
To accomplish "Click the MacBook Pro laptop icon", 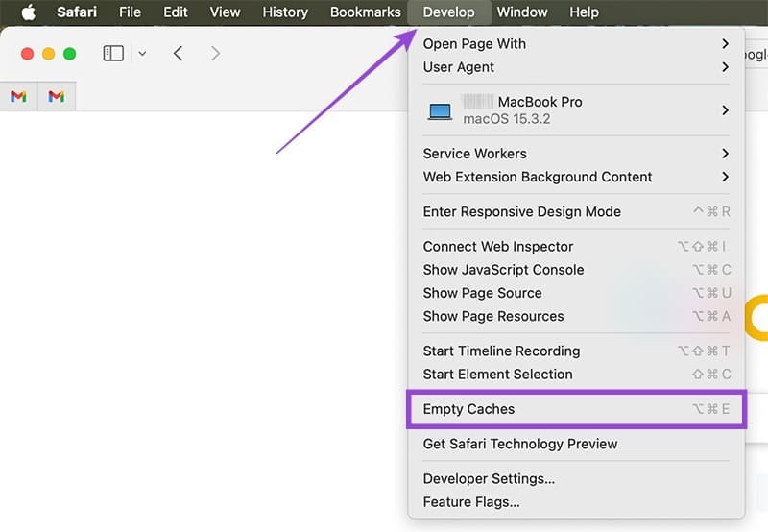I will [440, 111].
